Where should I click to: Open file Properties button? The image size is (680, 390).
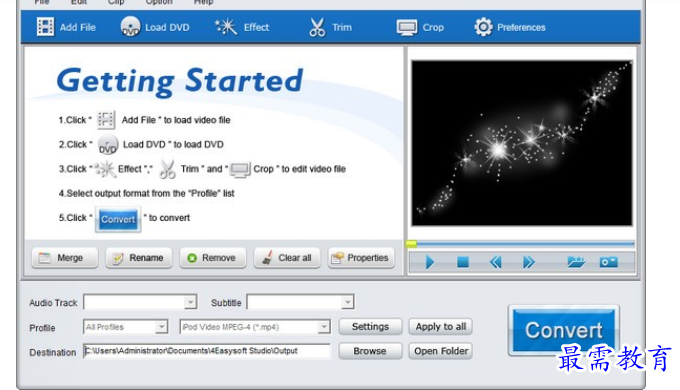[361, 258]
